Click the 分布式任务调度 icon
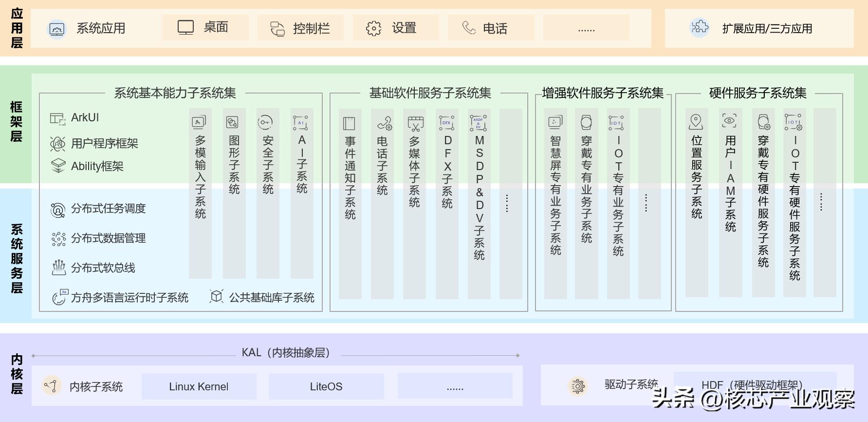This screenshot has height=422, width=868. click(x=57, y=210)
